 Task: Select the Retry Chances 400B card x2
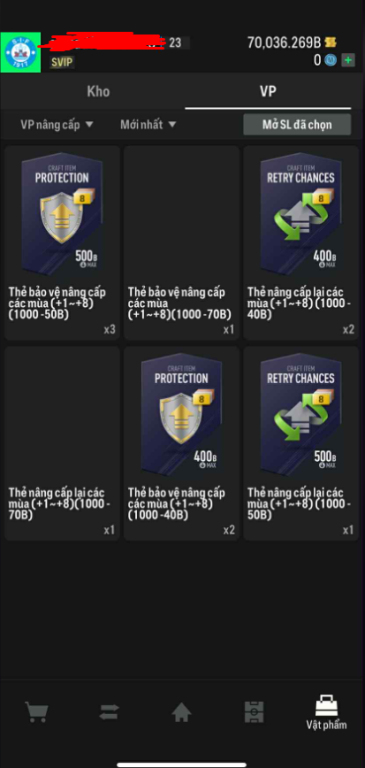point(301,242)
